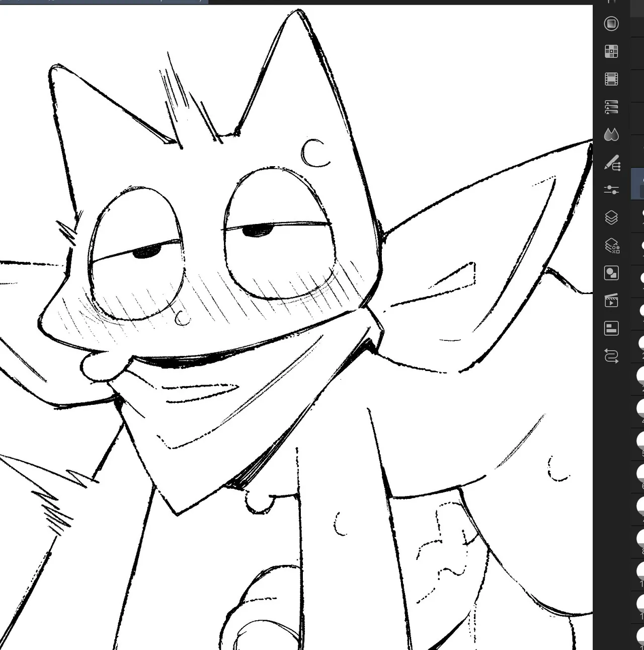Select the brush size preset labeled 6

pos(640,474)
